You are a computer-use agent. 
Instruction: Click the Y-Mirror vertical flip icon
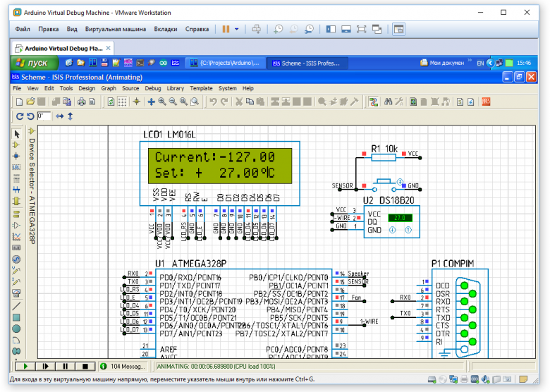pos(70,116)
